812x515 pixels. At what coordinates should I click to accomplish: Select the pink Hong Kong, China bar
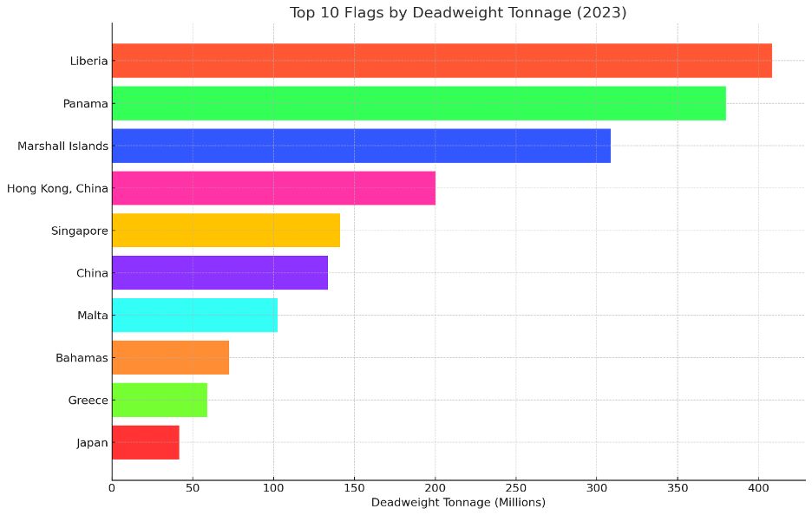pyautogui.click(x=273, y=188)
